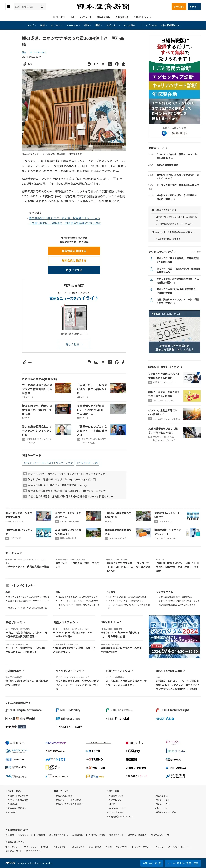Click the #うなぎチェーン店 keyword tag
This screenshot has height=868, width=206.
(x=88, y=463)
